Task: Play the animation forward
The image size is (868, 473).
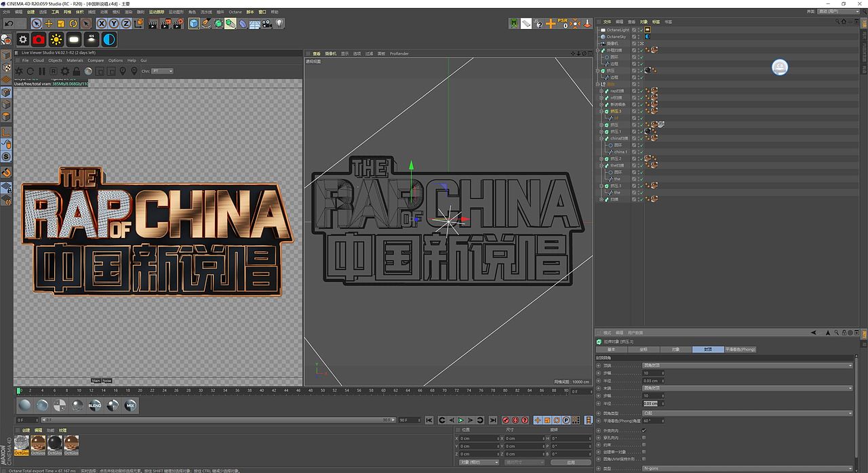Action: click(460, 420)
